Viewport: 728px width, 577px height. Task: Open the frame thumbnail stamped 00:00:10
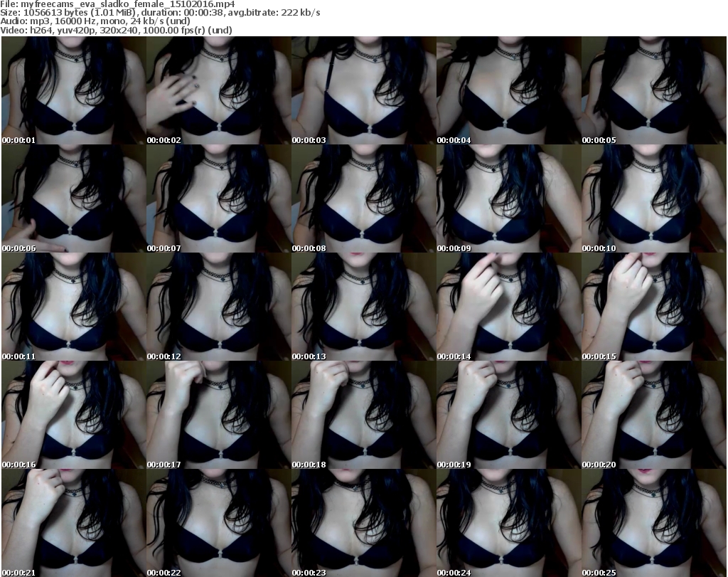[x=654, y=198]
